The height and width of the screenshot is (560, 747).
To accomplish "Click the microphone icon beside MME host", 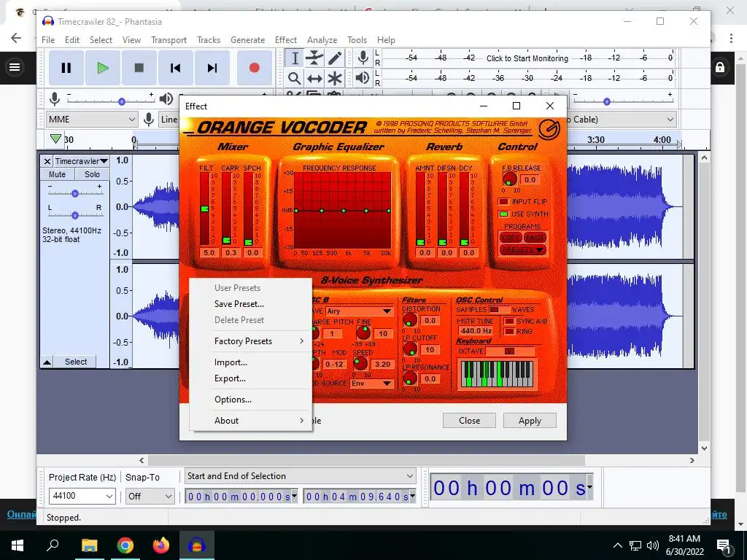I will pos(149,120).
